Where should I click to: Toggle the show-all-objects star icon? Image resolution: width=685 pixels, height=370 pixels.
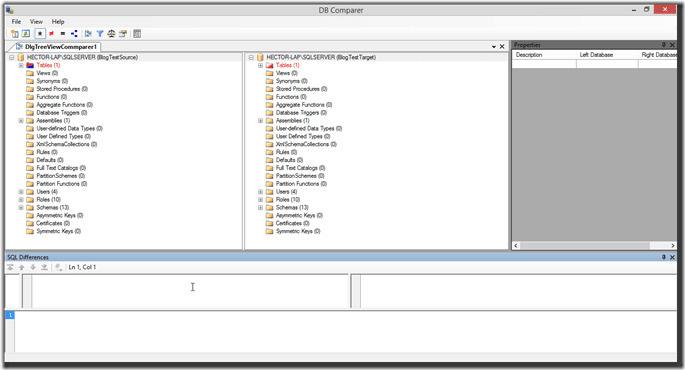(x=40, y=34)
